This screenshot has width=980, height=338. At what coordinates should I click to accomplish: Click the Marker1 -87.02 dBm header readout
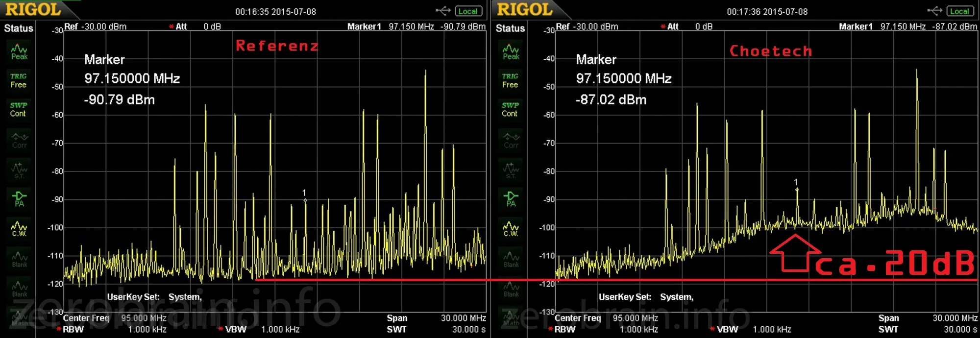tap(908, 26)
